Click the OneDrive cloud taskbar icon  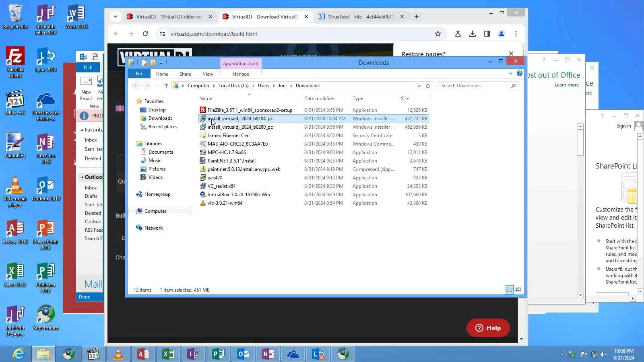point(293,354)
